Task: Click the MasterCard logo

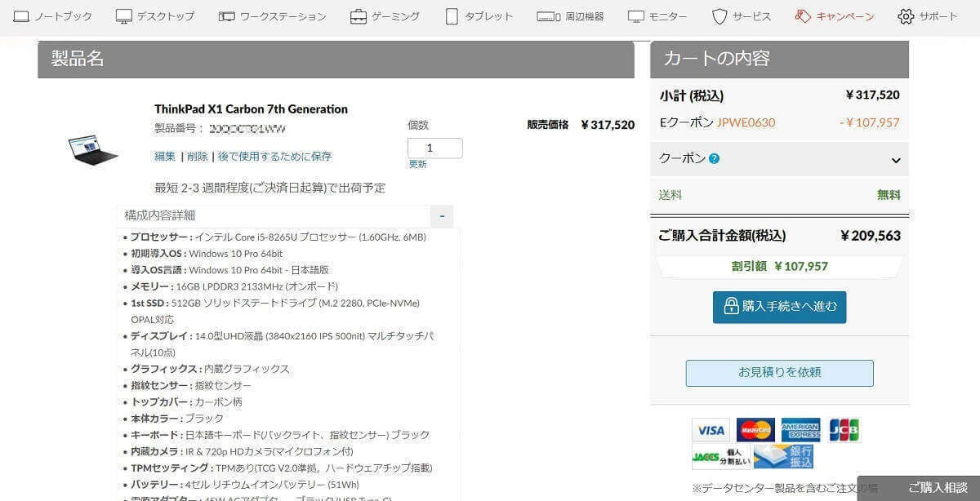Action: 755,430
